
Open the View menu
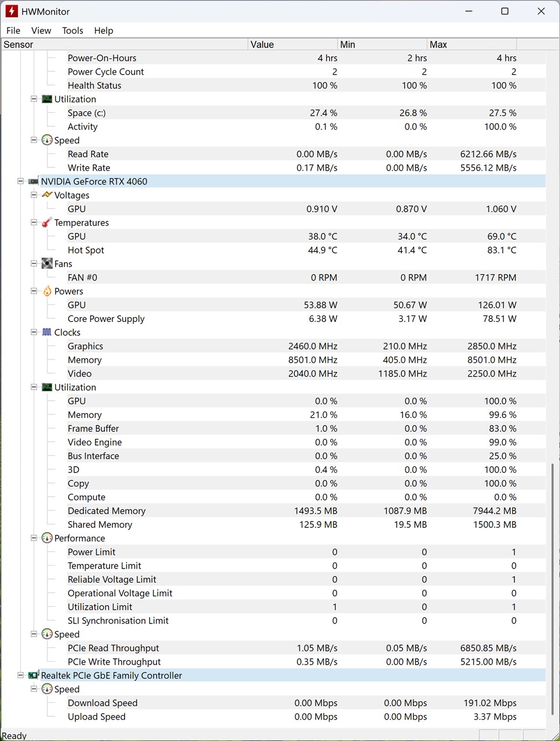pos(41,31)
